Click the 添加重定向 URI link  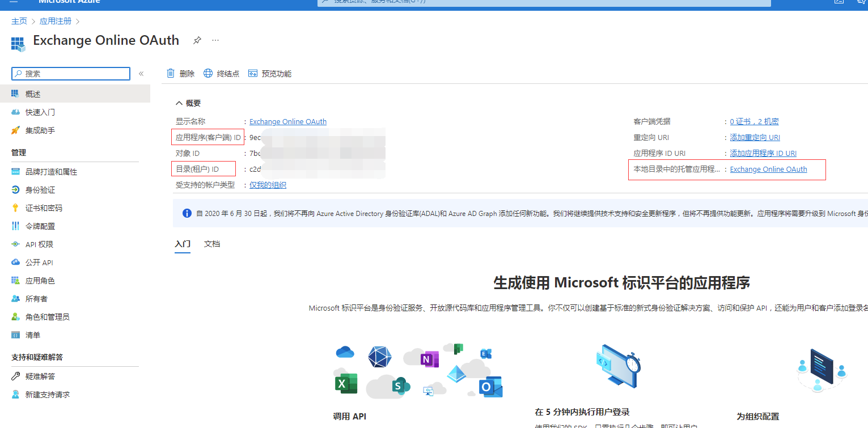[x=755, y=137]
